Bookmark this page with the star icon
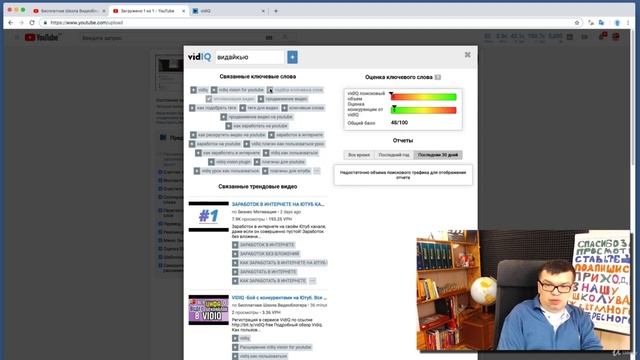 pos(577,23)
